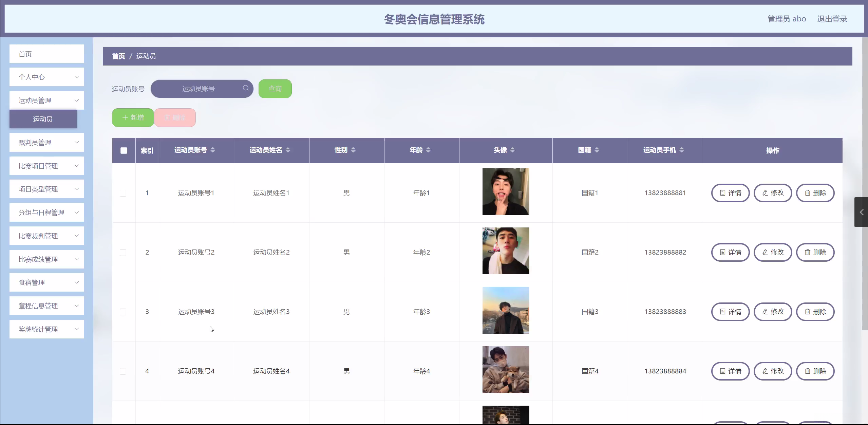The image size is (868, 425).
Task: Open the 首页 sidebar menu item
Action: coord(47,54)
